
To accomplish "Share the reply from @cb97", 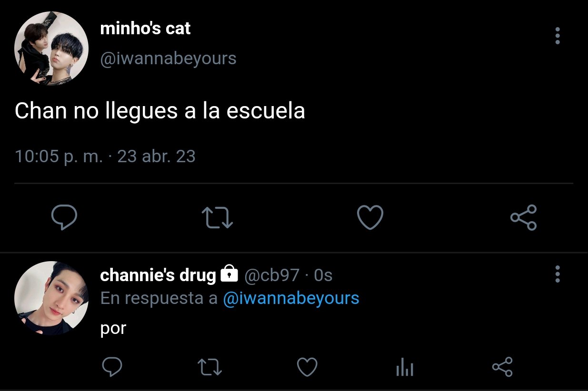I will coord(502,367).
